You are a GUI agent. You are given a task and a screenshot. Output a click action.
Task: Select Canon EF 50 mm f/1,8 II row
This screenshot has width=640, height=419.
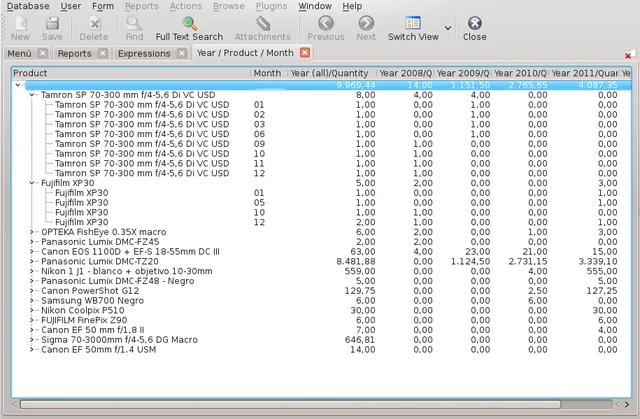[x=322, y=330]
